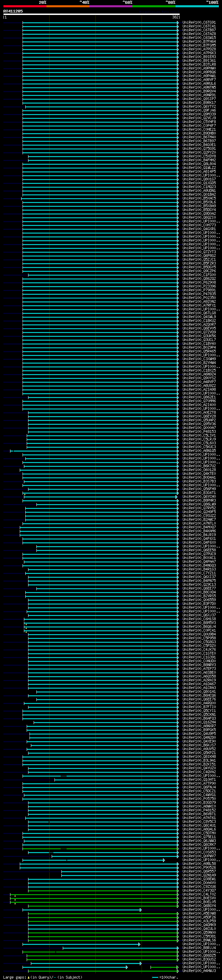Screen dimensions: 222x980
Task: Choose the UniRef100_P62908 row label
Action: (x=199, y=282)
